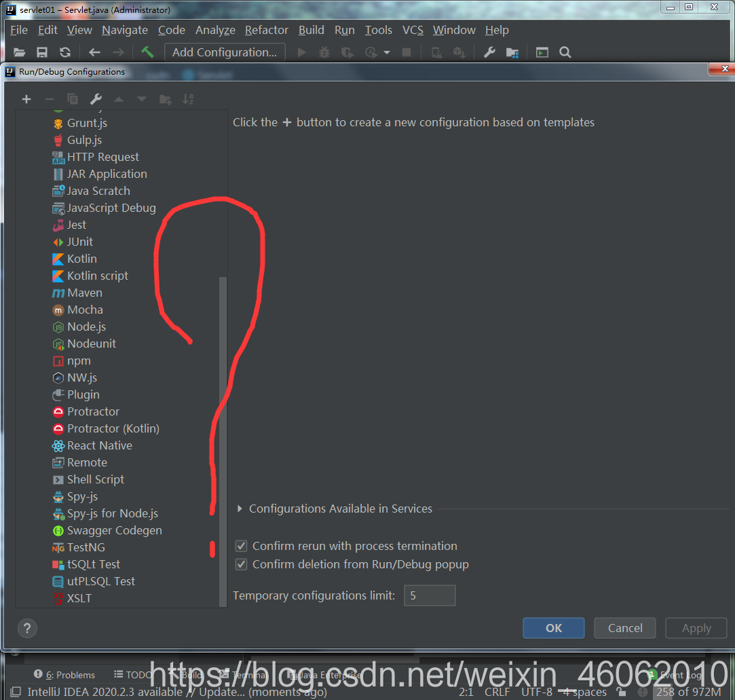Click the Run play icon in toolbar

(302, 52)
